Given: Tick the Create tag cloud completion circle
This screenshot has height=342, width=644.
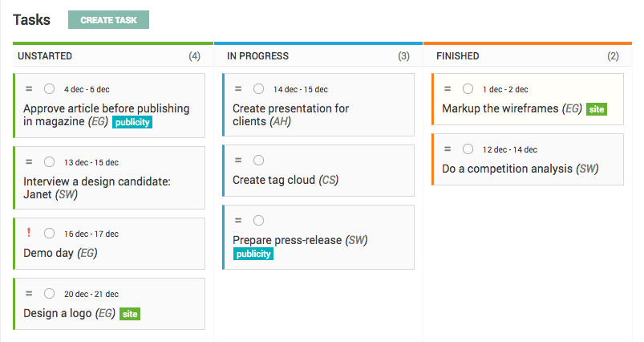Looking at the screenshot, I should coord(258,160).
